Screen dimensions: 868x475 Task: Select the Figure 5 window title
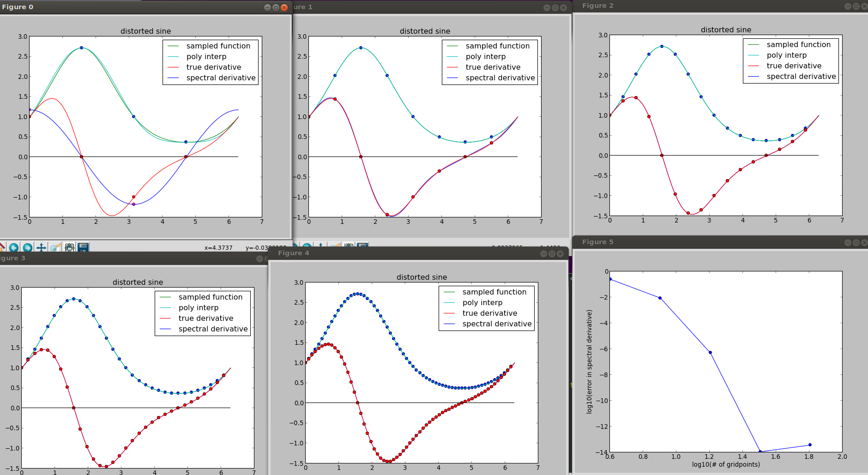[597, 242]
